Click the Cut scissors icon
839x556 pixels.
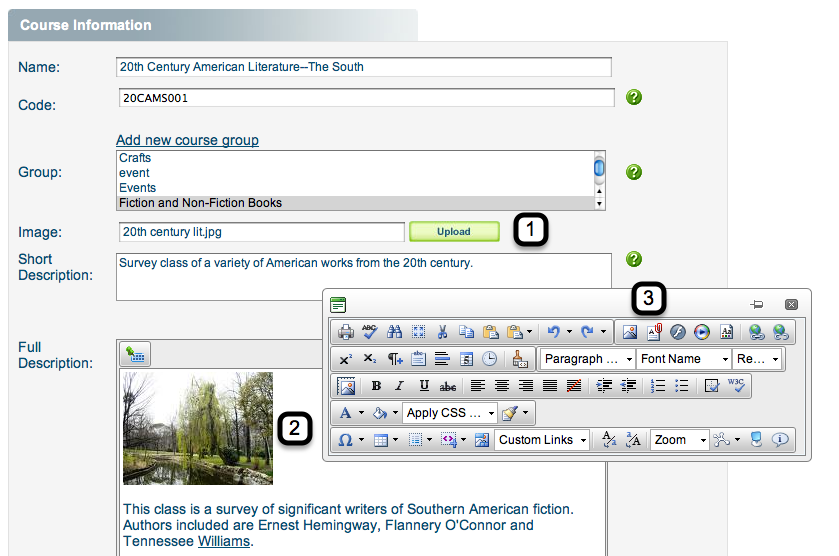point(443,332)
